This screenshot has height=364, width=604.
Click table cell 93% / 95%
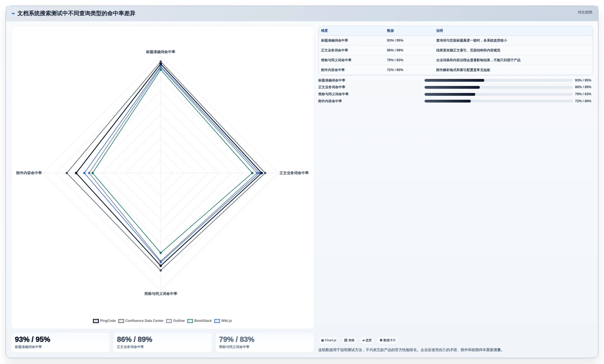coord(395,40)
